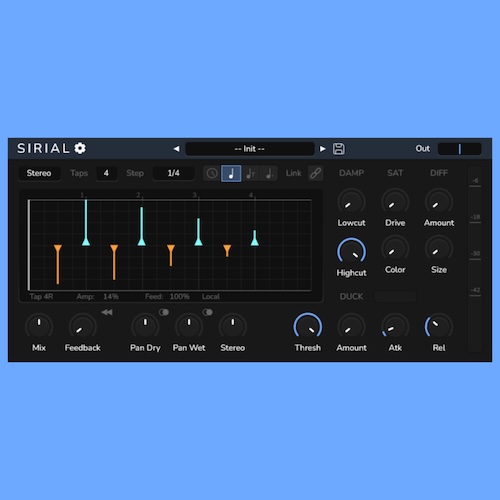Select the free time clock mode icon
500x500 pixels.
coord(212,173)
